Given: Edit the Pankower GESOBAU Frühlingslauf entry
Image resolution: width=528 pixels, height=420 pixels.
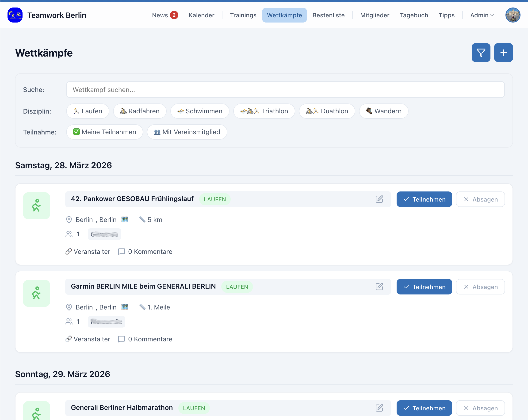Looking at the screenshot, I should [x=379, y=199].
